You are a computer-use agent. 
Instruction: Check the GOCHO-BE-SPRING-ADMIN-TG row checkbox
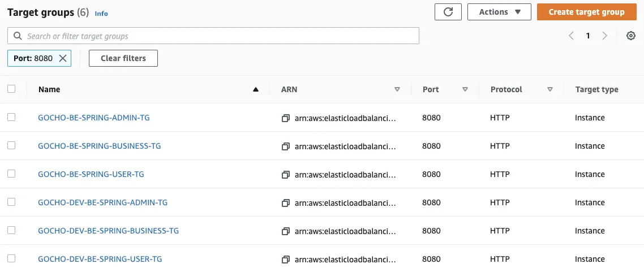coord(11,117)
